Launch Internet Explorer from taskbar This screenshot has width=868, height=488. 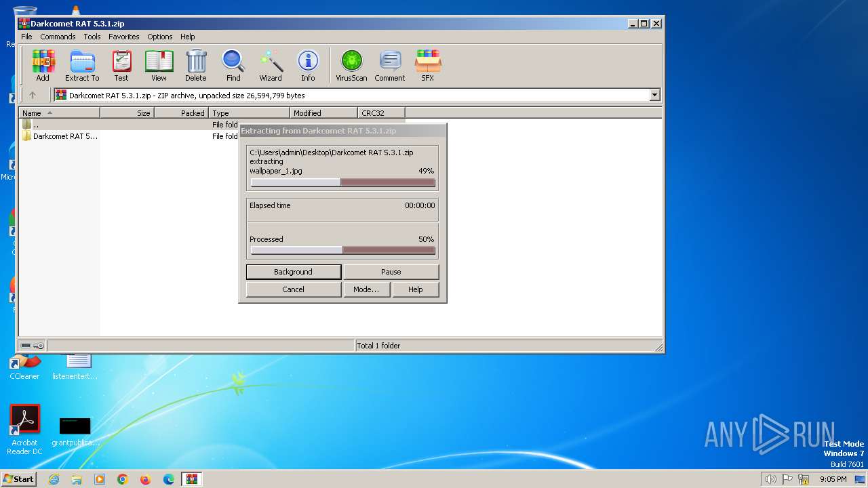tap(54, 479)
